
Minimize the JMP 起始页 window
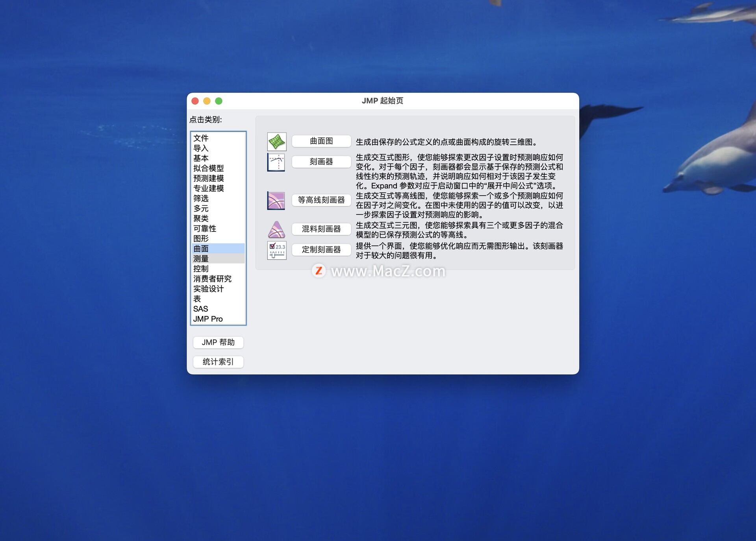(x=207, y=101)
